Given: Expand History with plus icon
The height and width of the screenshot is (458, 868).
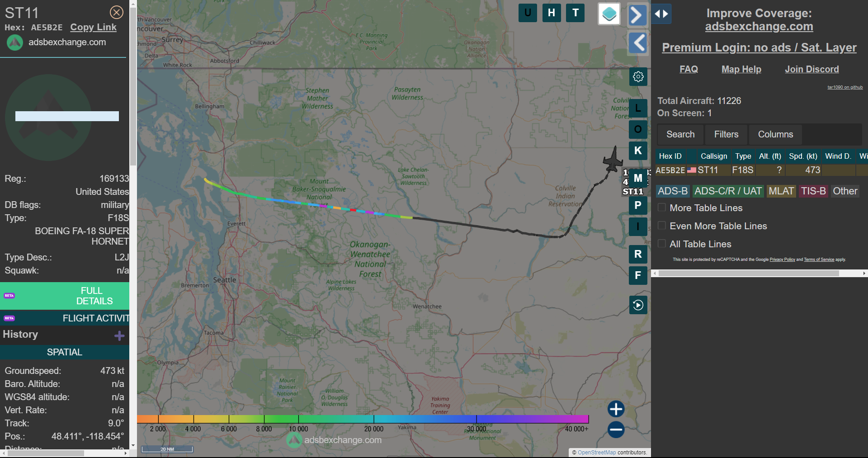Looking at the screenshot, I should [x=119, y=335].
